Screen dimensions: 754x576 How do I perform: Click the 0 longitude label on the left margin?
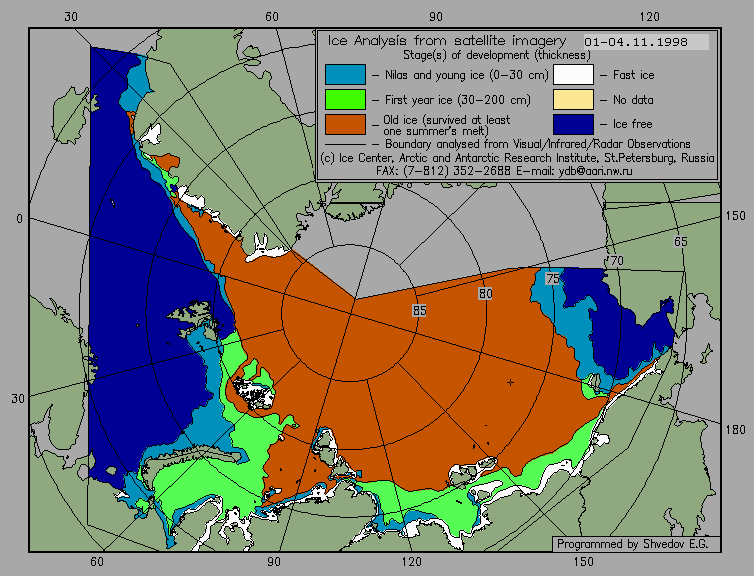(x=19, y=219)
